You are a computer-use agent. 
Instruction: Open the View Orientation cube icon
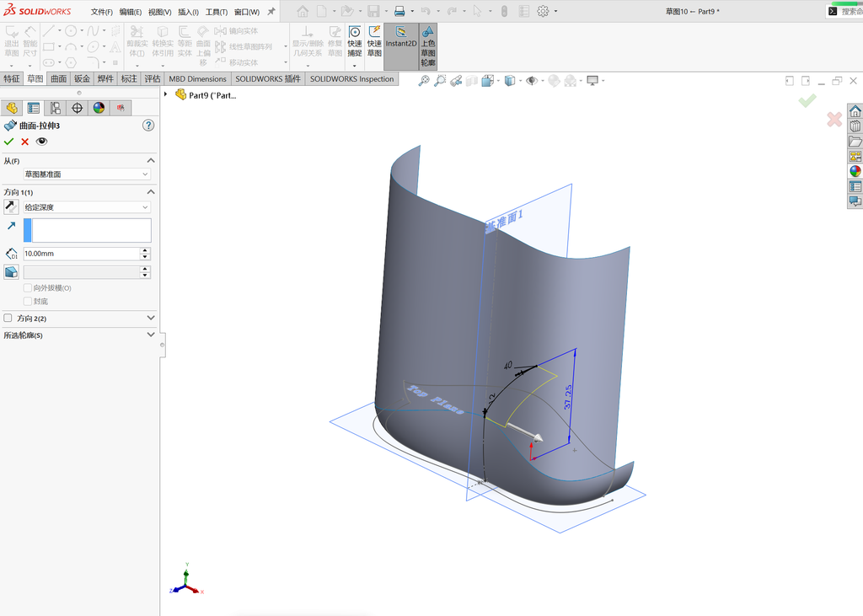click(488, 81)
